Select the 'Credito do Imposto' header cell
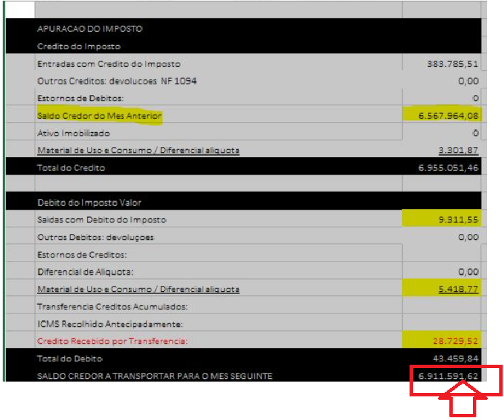 pyautogui.click(x=79, y=47)
